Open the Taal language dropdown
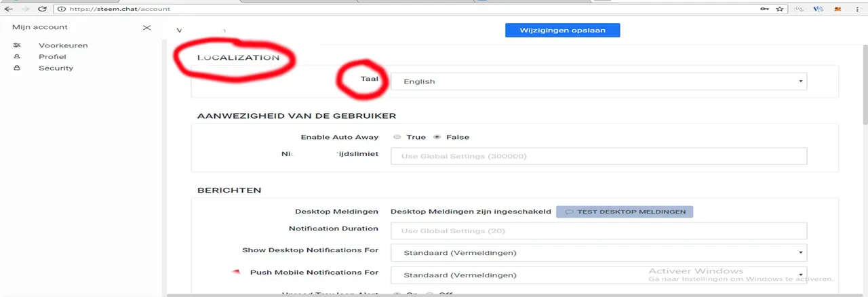Screen dimensions: 868x297 (599, 81)
